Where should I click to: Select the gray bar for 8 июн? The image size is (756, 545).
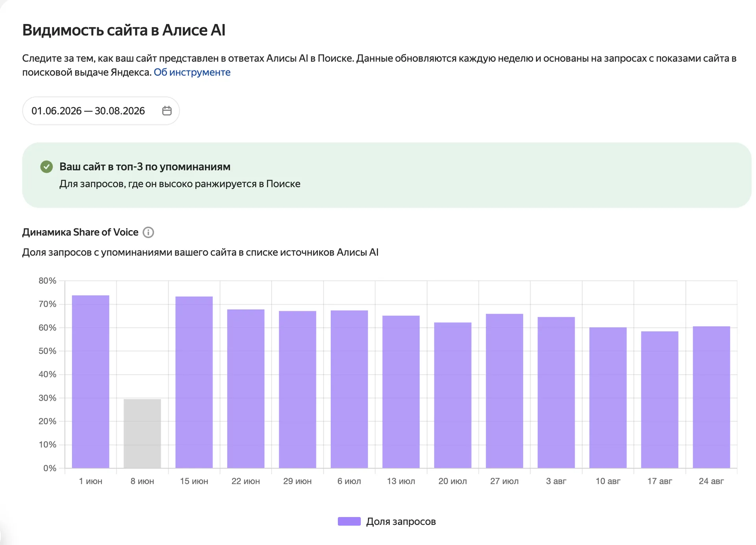[142, 433]
